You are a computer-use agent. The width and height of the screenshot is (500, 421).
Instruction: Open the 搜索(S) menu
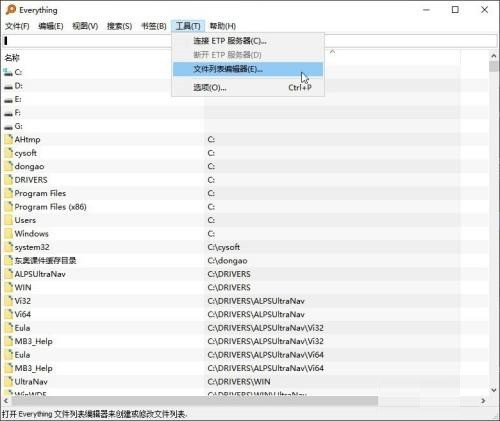[119, 26]
